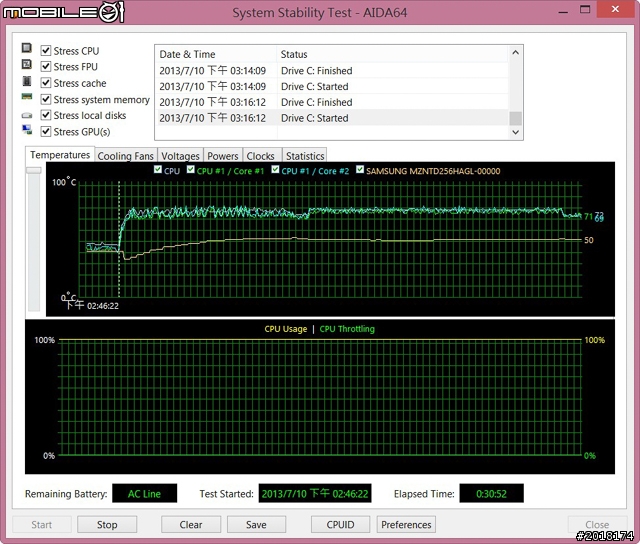Click the Elapsed Time value 0:30:52
This screenshot has height=544, width=640.
pos(491,494)
